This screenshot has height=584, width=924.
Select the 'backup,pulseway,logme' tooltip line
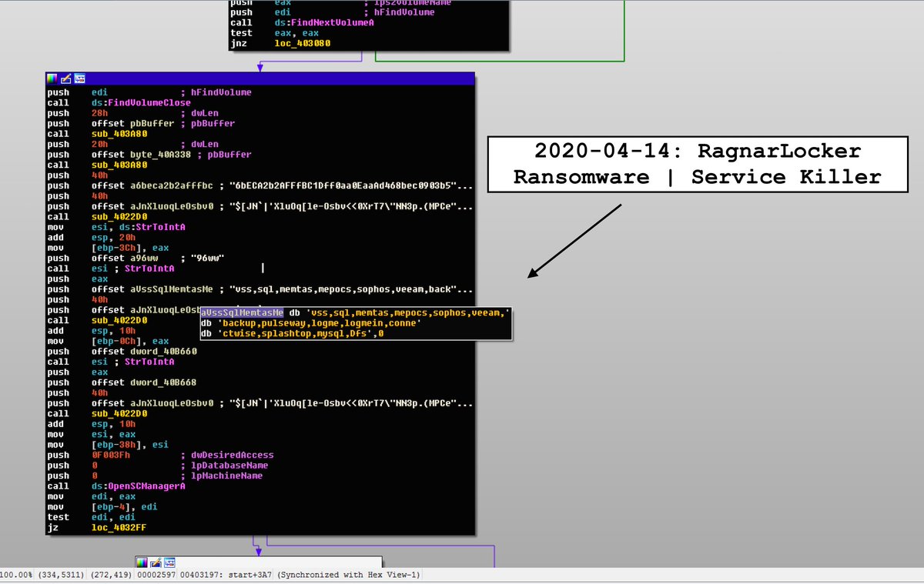[311, 323]
